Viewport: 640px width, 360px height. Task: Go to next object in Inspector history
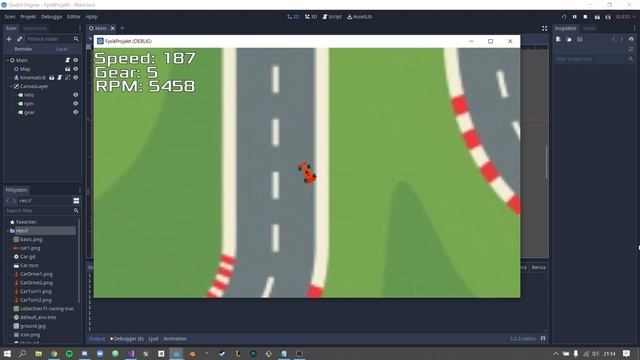(621, 40)
